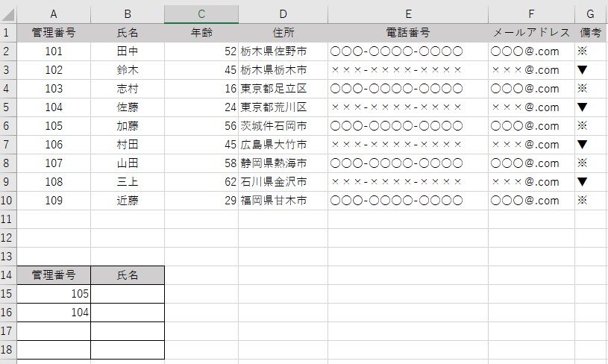Click the 管理番号 header in row 14
The width and height of the screenshot is (608, 364).
click(54, 275)
